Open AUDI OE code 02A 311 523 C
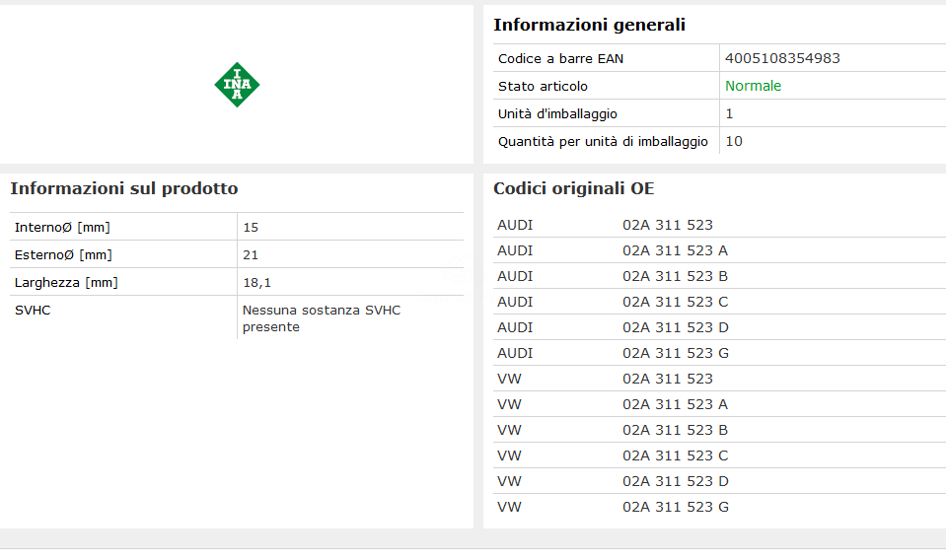 pos(675,302)
